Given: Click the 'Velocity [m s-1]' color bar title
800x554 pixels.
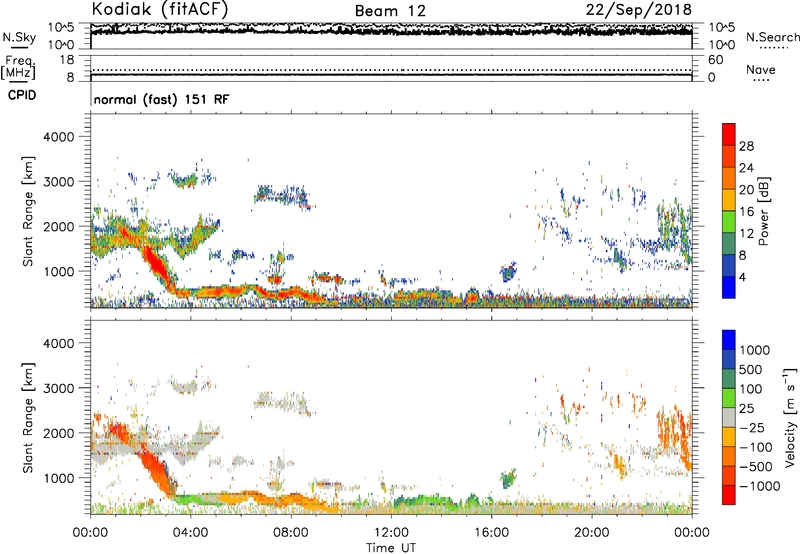Looking at the screenshot, I should [790, 417].
